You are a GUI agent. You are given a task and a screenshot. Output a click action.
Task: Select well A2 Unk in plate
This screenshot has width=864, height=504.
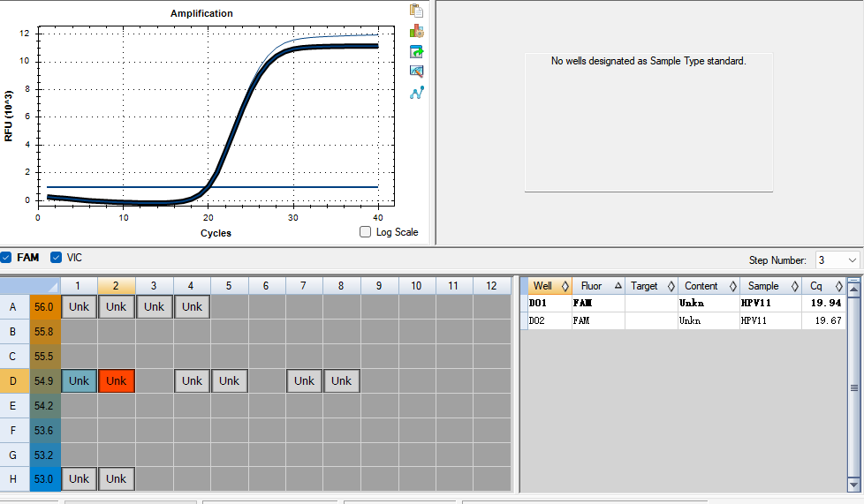[x=117, y=307]
